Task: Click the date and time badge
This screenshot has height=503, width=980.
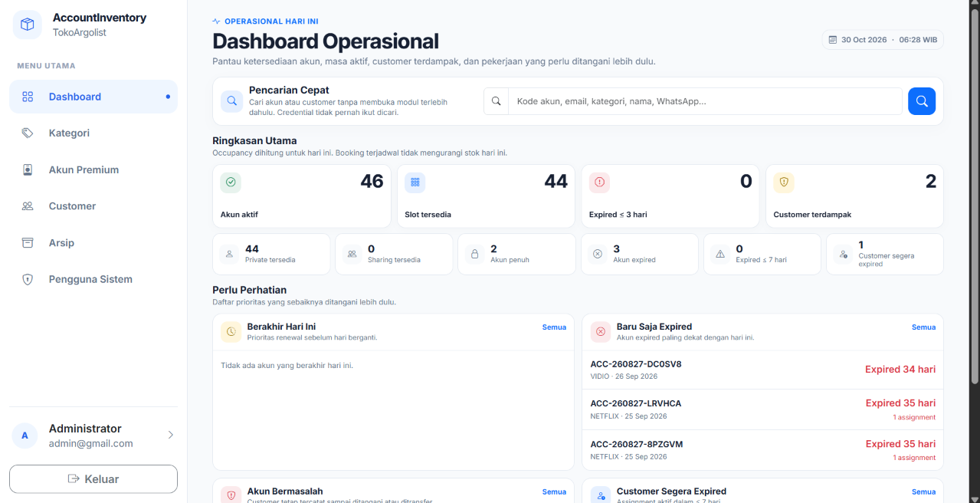Action: (x=883, y=40)
